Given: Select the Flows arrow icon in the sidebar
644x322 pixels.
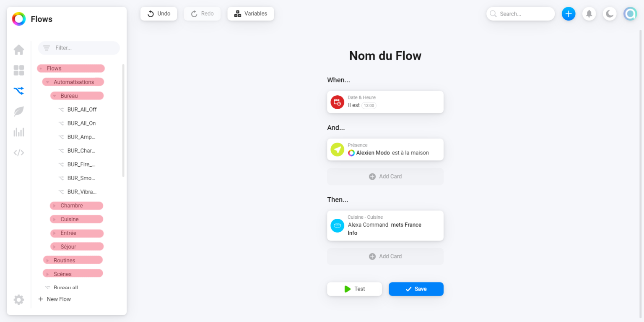Looking at the screenshot, I should coord(18,91).
